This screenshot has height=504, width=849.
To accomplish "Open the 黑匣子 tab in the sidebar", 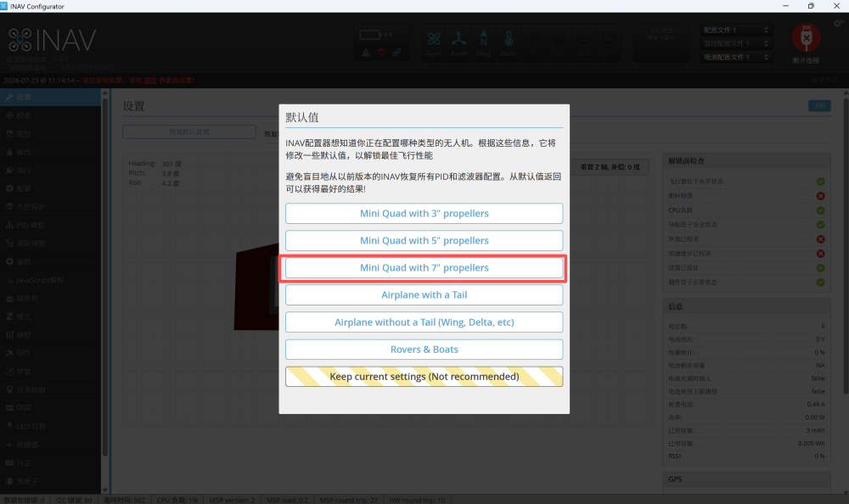I will tap(50, 481).
